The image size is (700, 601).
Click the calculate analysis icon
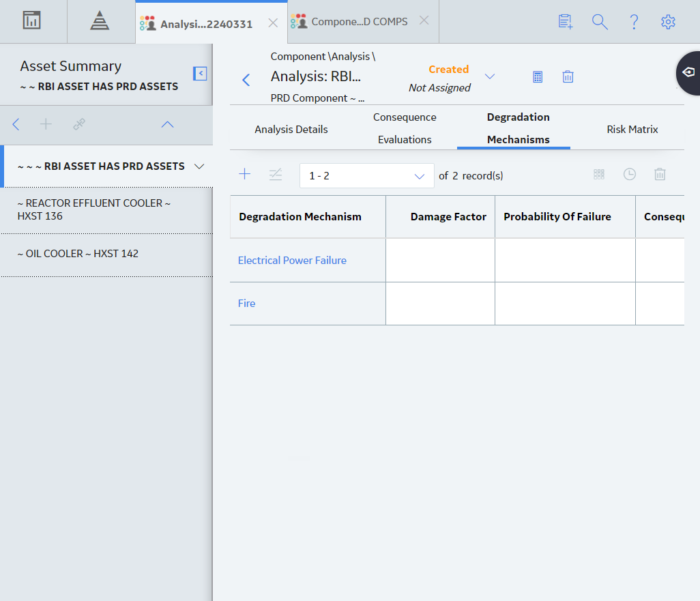538,77
